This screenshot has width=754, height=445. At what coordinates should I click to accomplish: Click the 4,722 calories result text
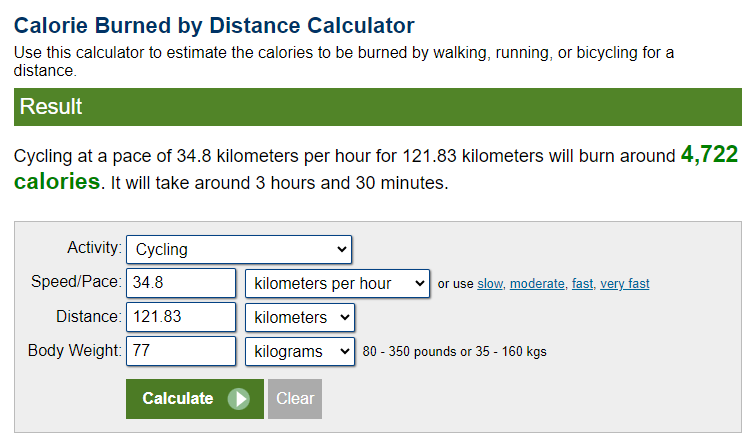[x=376, y=167]
